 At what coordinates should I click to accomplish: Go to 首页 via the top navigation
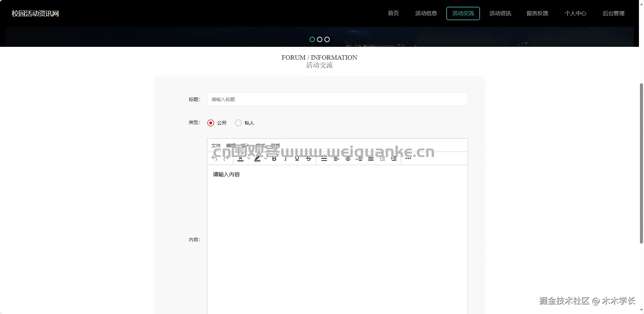(393, 13)
